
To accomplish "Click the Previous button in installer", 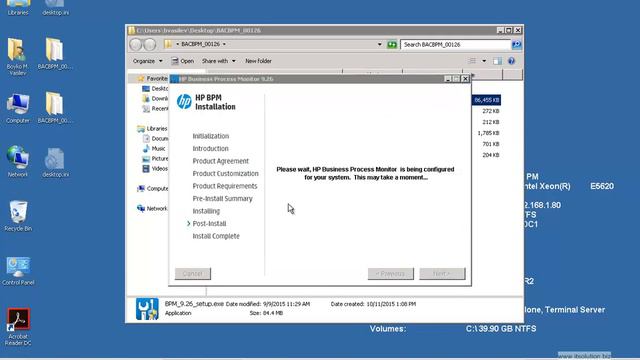I will click(x=391, y=273).
